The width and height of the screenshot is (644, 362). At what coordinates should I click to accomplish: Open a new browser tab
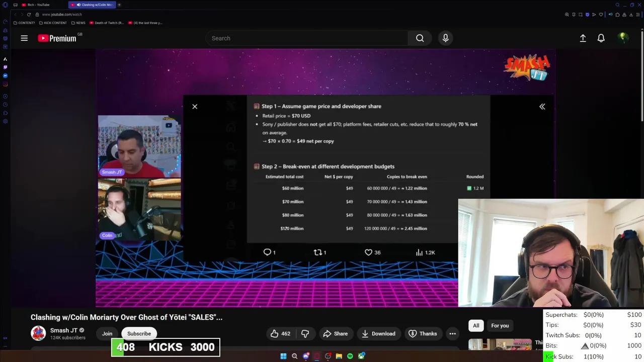(119, 5)
